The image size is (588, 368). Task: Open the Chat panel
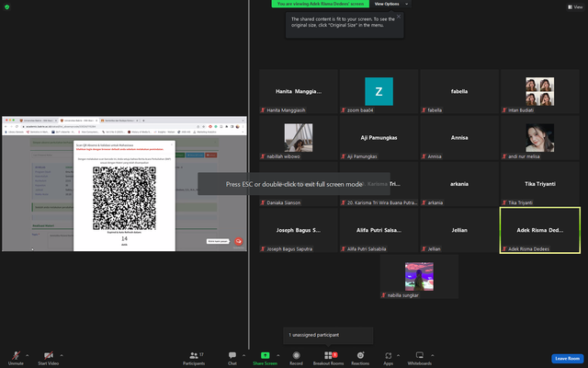tap(232, 358)
